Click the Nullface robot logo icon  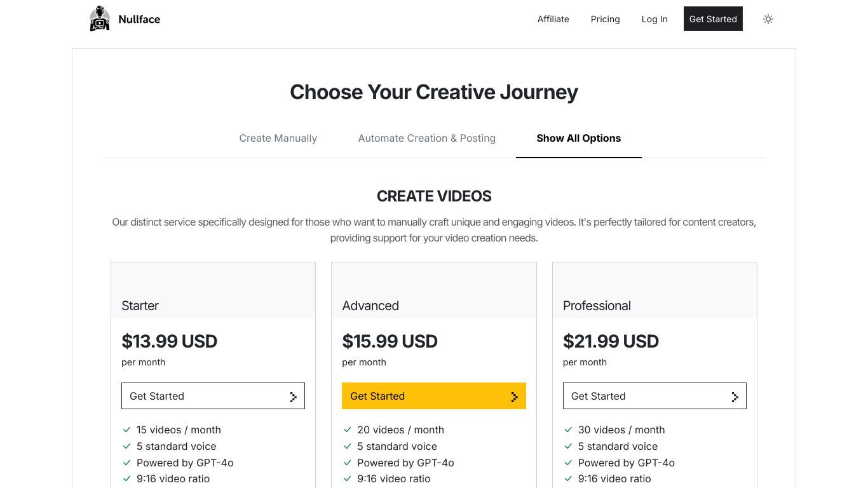[100, 18]
